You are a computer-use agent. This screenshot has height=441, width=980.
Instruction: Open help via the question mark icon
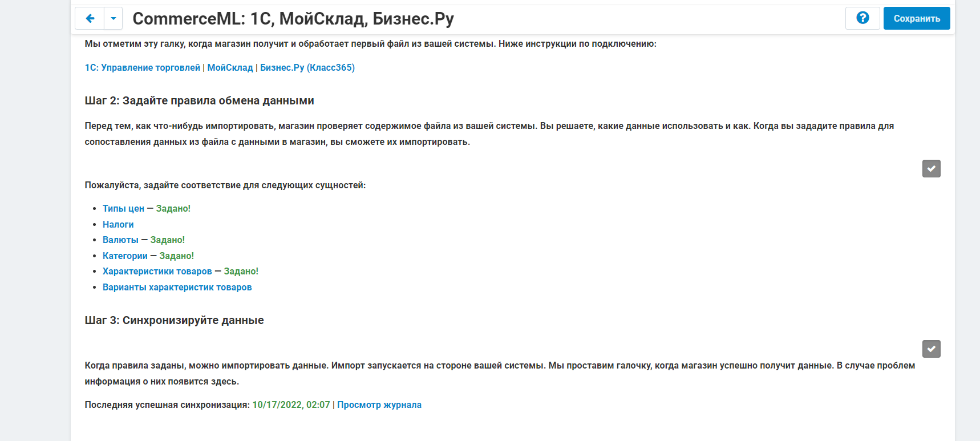(862, 18)
